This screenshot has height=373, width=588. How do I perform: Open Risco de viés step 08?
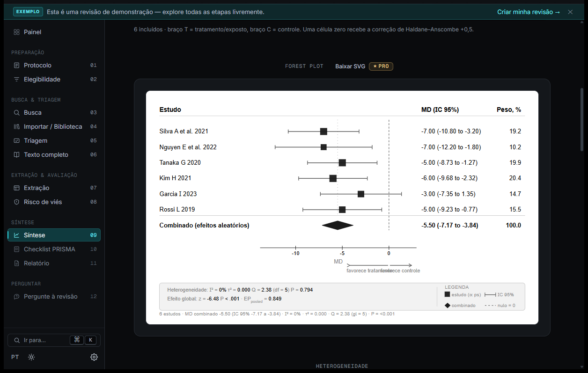[x=54, y=202]
